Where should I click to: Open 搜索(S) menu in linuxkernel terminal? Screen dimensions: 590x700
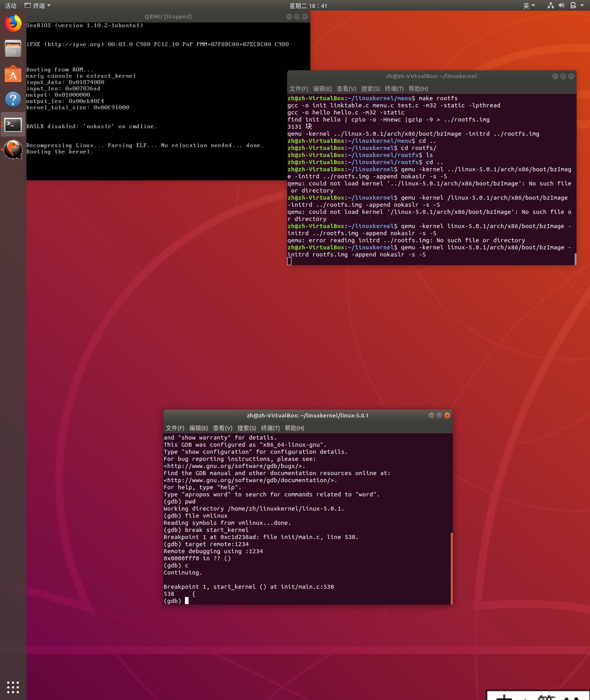coord(370,89)
